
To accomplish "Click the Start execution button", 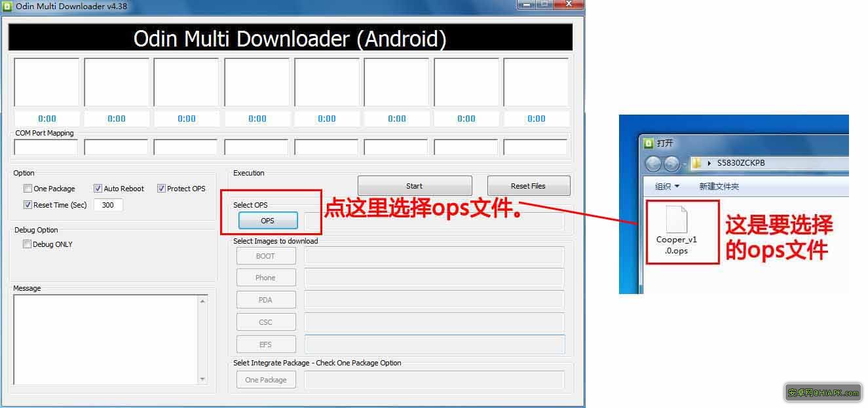I will click(x=415, y=186).
